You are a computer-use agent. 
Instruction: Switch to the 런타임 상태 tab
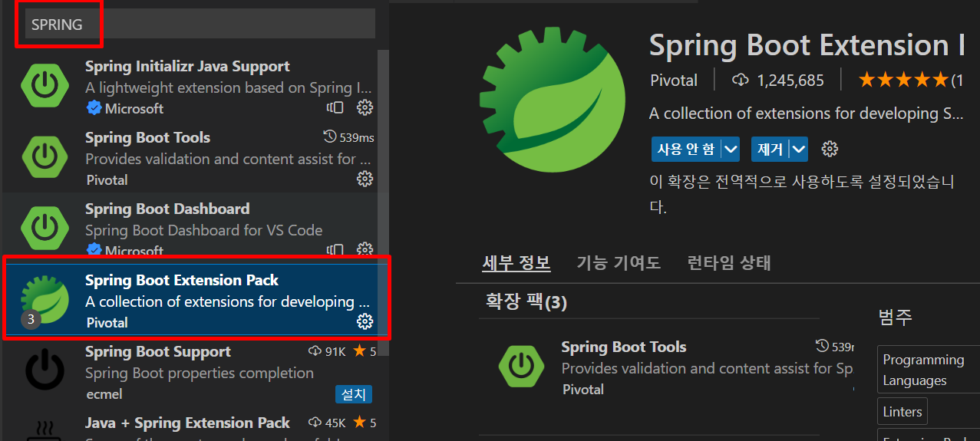pyautogui.click(x=729, y=263)
